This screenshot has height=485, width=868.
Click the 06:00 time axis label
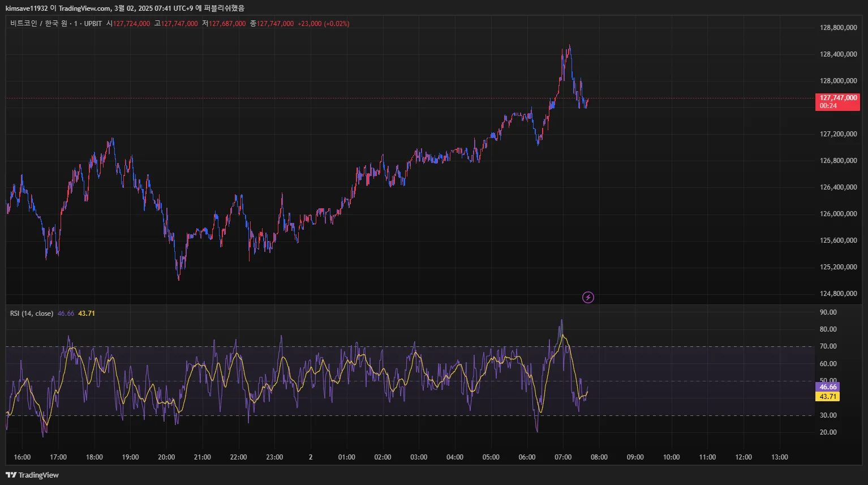[527, 457]
